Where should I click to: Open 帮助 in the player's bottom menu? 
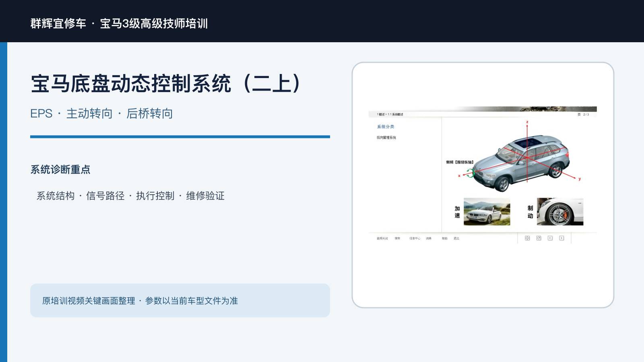tap(445, 239)
